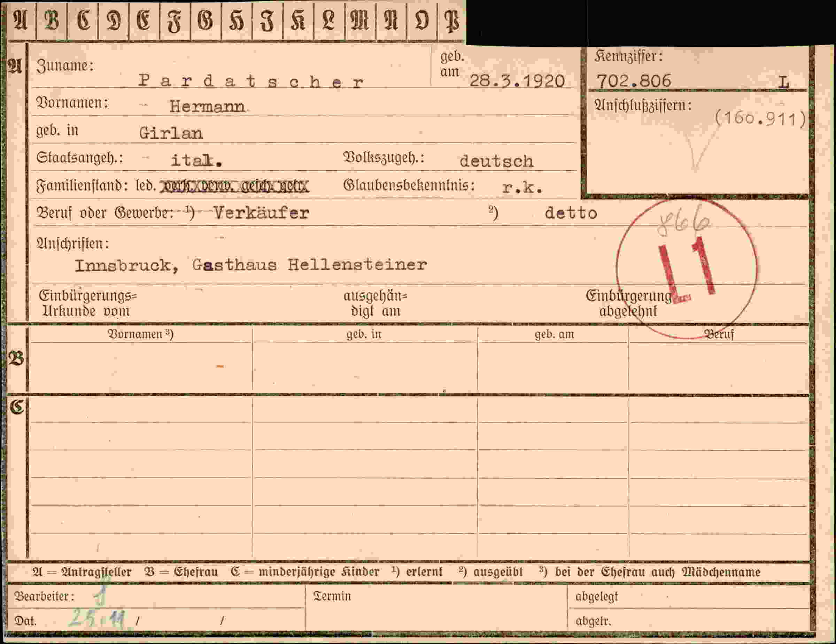Select the index tab letter O

pyautogui.click(x=421, y=21)
